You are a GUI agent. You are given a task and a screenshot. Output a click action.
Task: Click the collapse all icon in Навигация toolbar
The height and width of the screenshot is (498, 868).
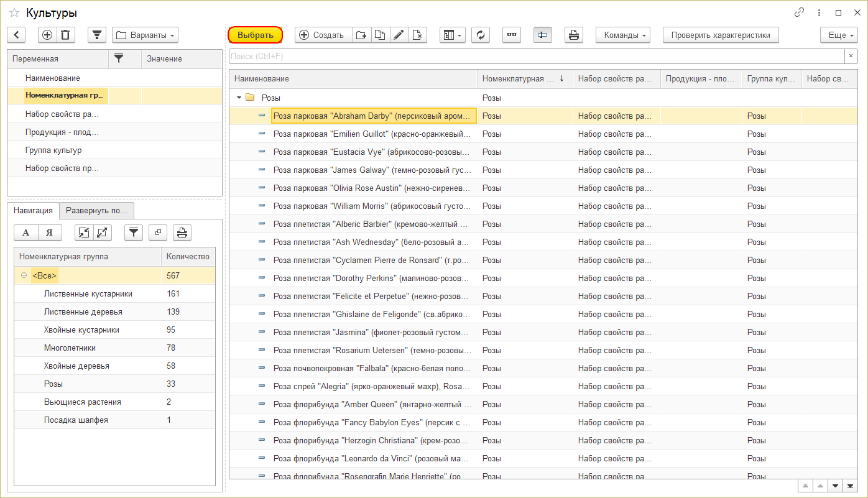(83, 233)
